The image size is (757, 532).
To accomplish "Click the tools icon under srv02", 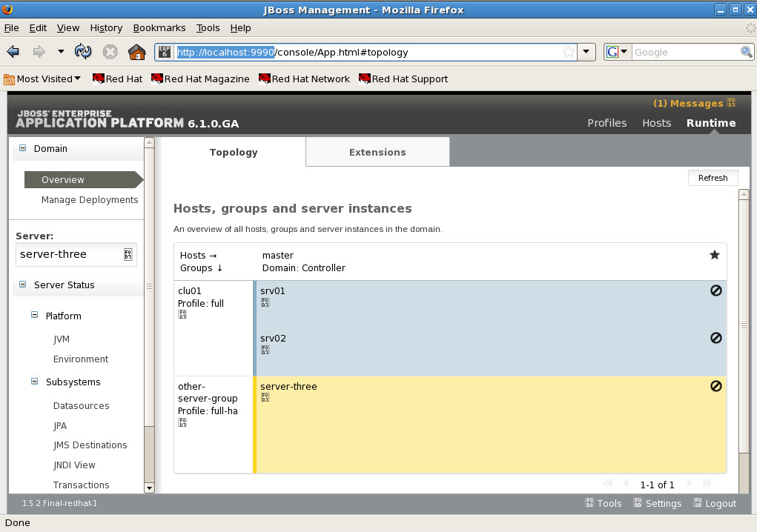I will [x=265, y=350].
